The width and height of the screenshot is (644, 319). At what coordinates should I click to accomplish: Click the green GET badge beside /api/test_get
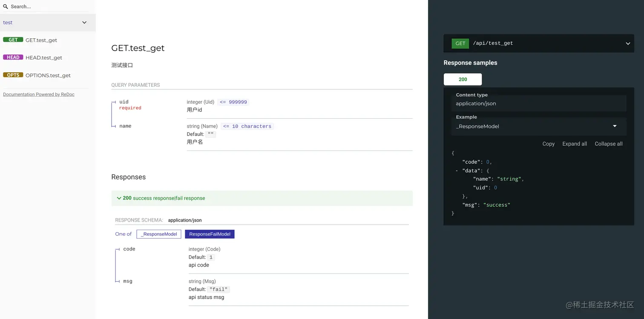coord(460,43)
